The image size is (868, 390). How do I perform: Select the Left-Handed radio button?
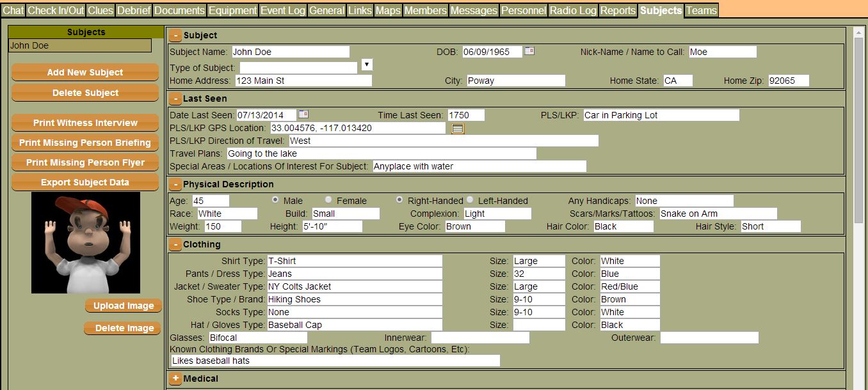point(470,200)
